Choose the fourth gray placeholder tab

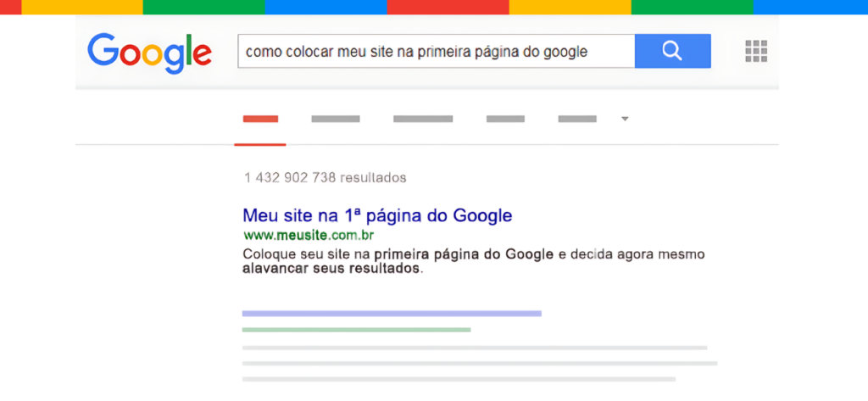click(x=505, y=119)
